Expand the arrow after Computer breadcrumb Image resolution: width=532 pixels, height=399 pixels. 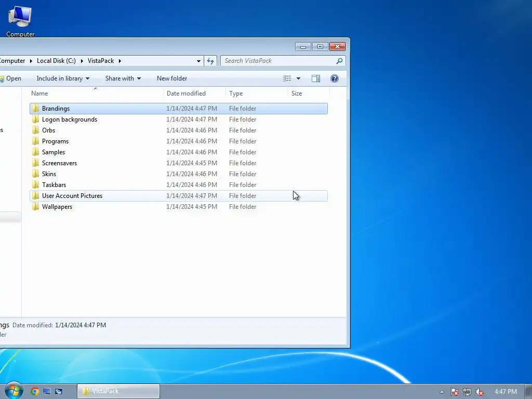point(31,61)
